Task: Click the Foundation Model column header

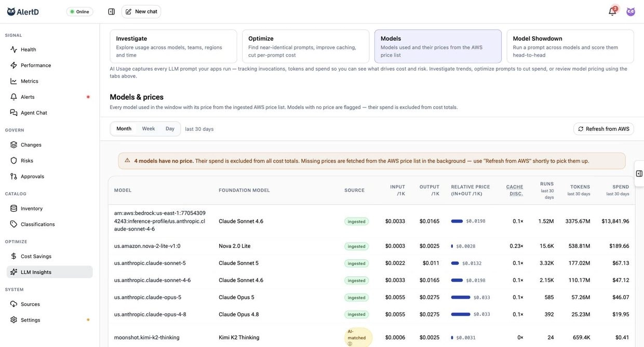Action: tap(244, 190)
